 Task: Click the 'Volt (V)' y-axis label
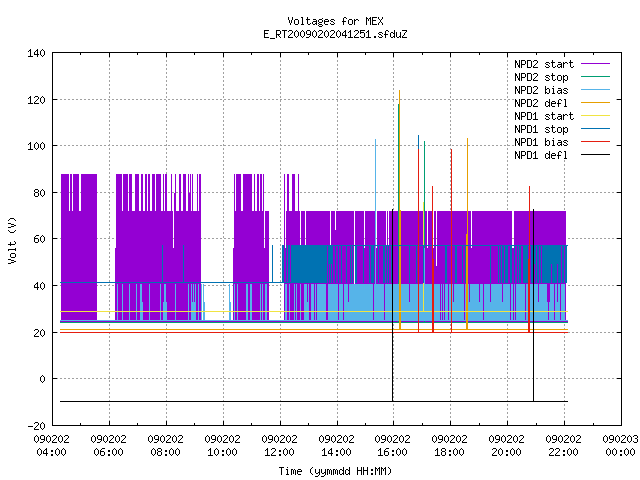[12, 240]
